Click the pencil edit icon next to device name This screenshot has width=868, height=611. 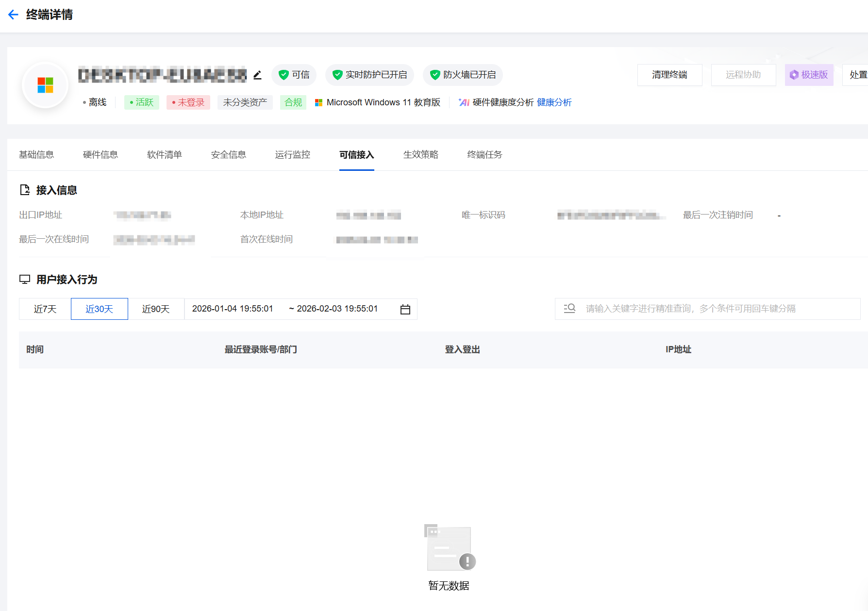257,75
